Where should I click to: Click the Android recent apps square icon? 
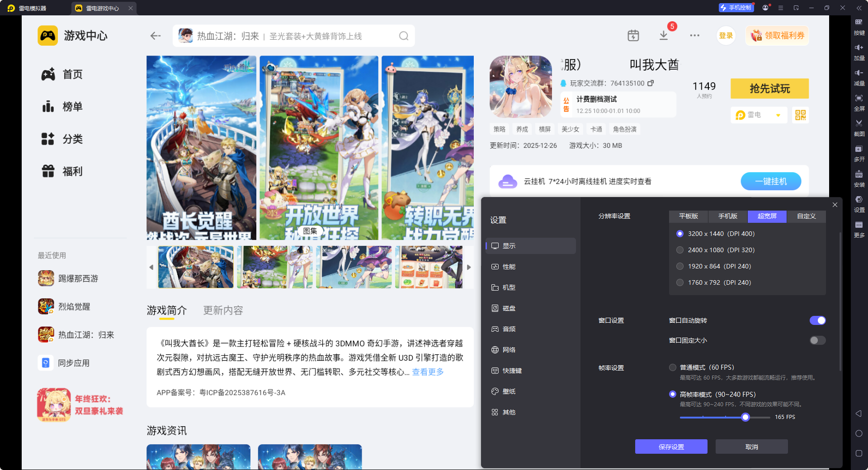[x=859, y=453]
